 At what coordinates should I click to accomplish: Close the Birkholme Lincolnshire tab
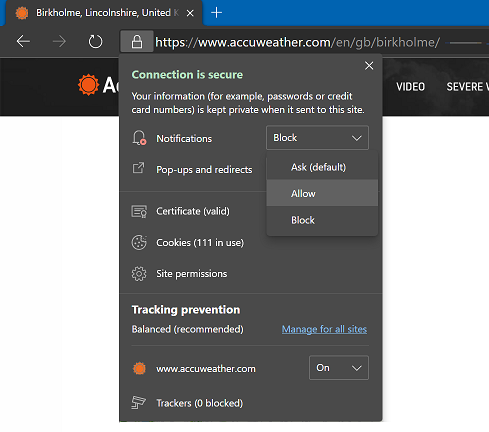[190, 13]
